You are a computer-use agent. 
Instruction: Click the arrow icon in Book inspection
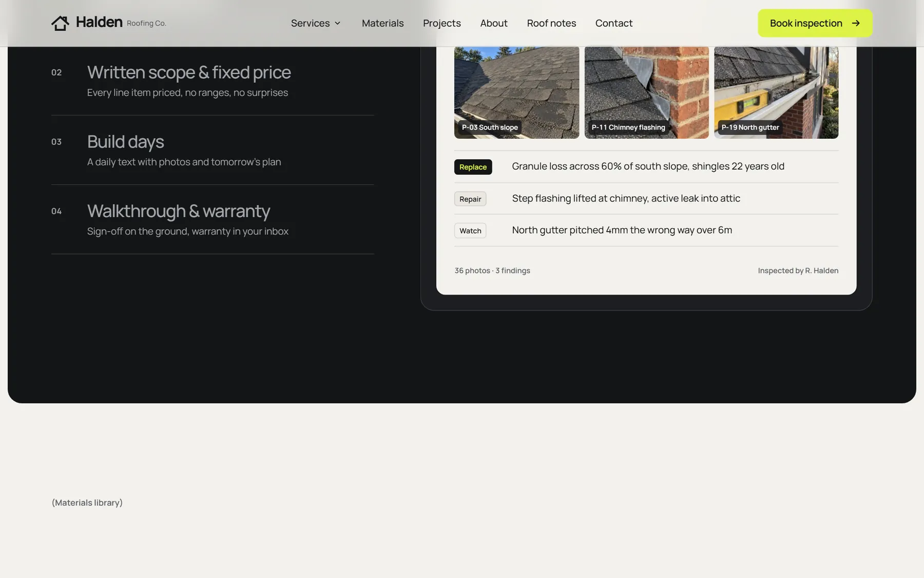pyautogui.click(x=856, y=23)
